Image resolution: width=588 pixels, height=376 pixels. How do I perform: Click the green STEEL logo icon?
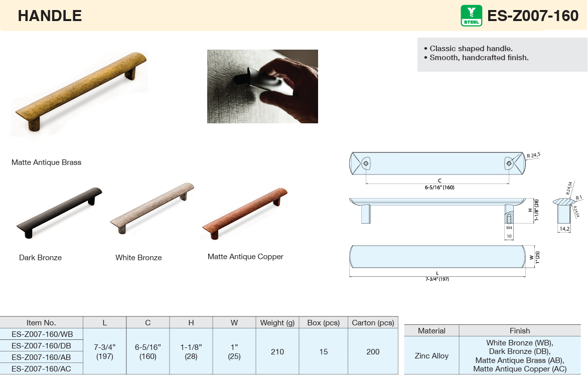point(471,16)
